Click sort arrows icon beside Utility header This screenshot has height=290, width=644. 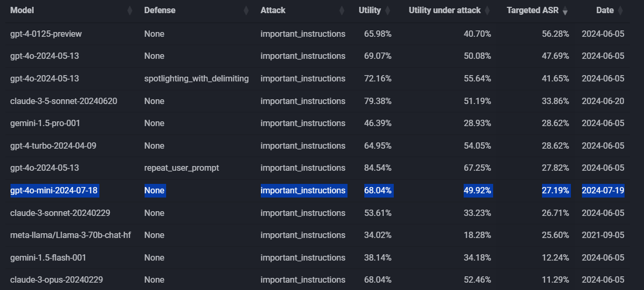pos(387,11)
